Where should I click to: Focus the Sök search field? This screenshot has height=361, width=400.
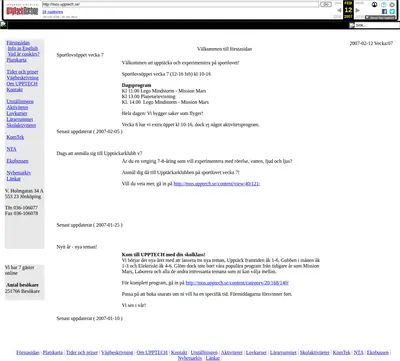tap(377, 25)
